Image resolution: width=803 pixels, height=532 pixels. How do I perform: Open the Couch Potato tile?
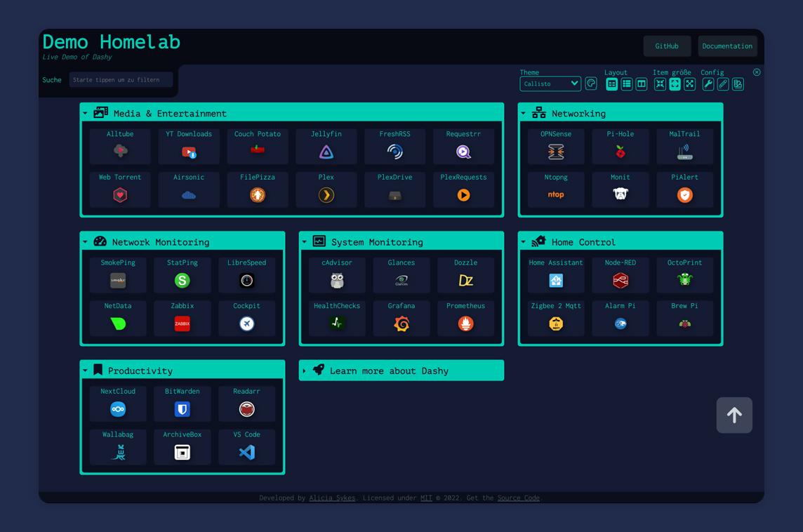click(258, 146)
